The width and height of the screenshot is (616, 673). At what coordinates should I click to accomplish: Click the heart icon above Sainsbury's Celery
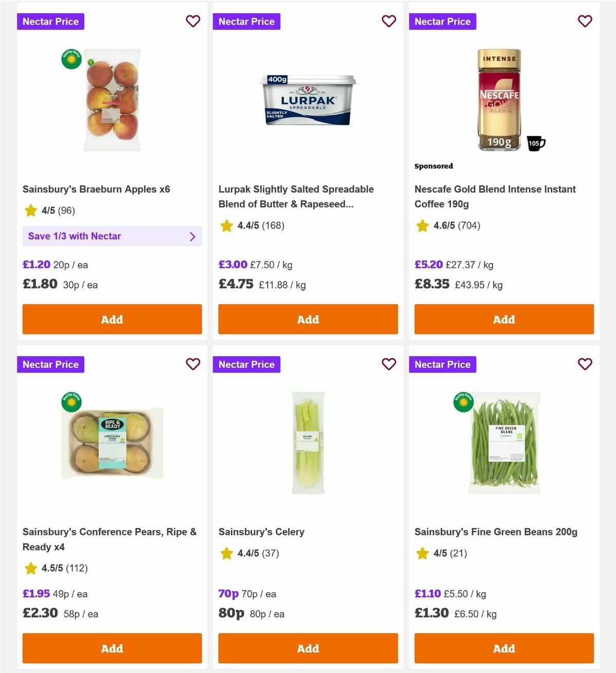[389, 364]
